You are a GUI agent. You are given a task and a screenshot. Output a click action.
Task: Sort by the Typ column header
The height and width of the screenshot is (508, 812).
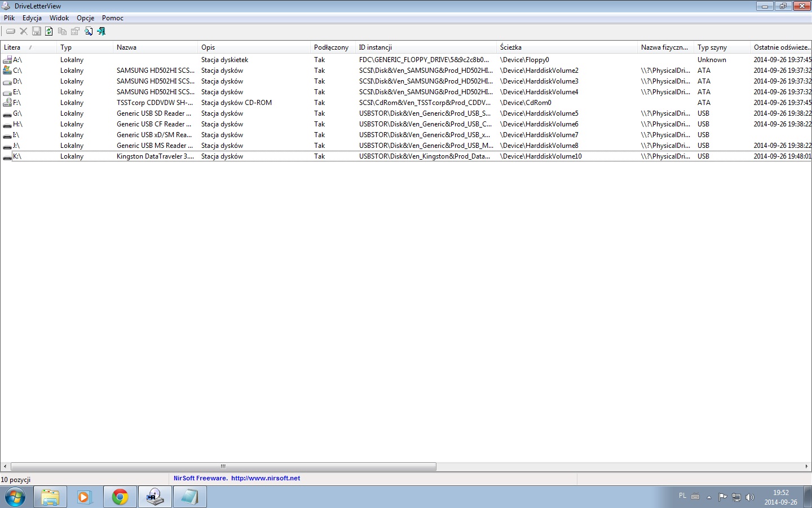coord(85,47)
